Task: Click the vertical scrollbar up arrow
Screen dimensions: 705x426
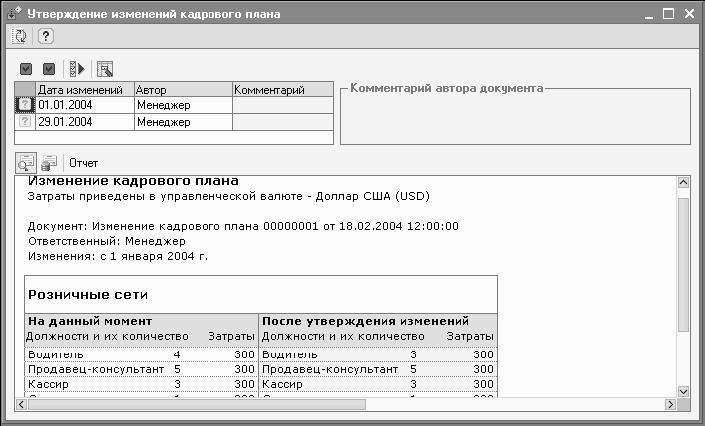Action: [683, 182]
